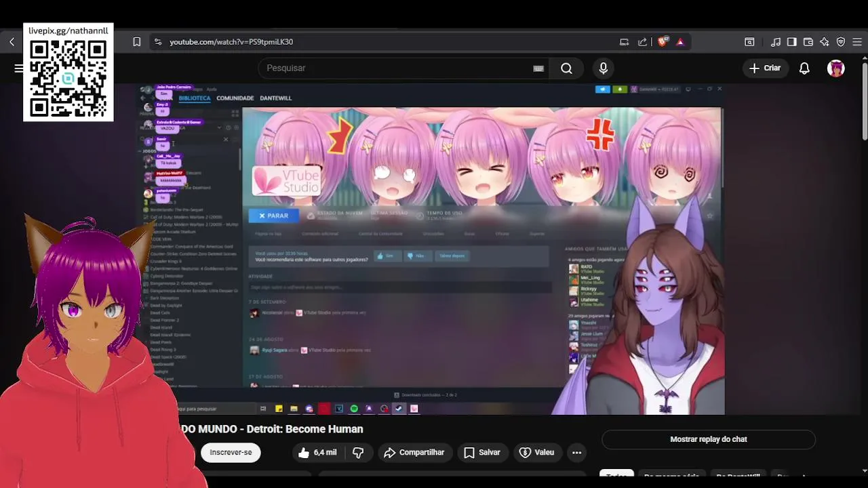Select DANTEWILL tab in Steam video
The width and height of the screenshot is (868, 488).
(275, 98)
